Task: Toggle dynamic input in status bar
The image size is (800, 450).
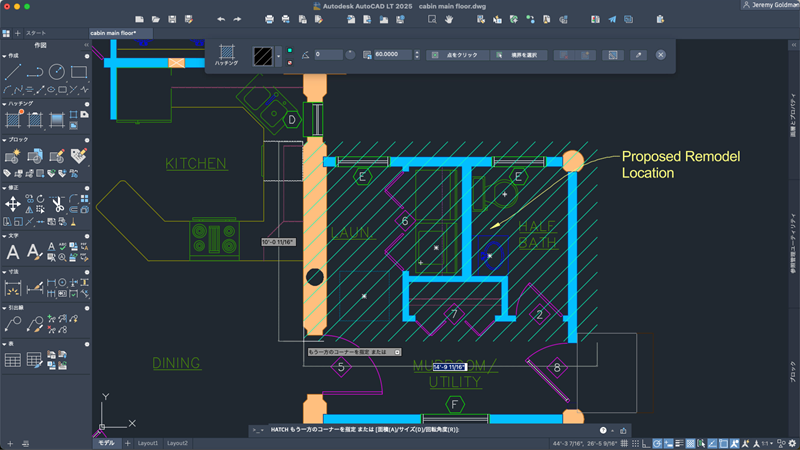Action: [668, 444]
